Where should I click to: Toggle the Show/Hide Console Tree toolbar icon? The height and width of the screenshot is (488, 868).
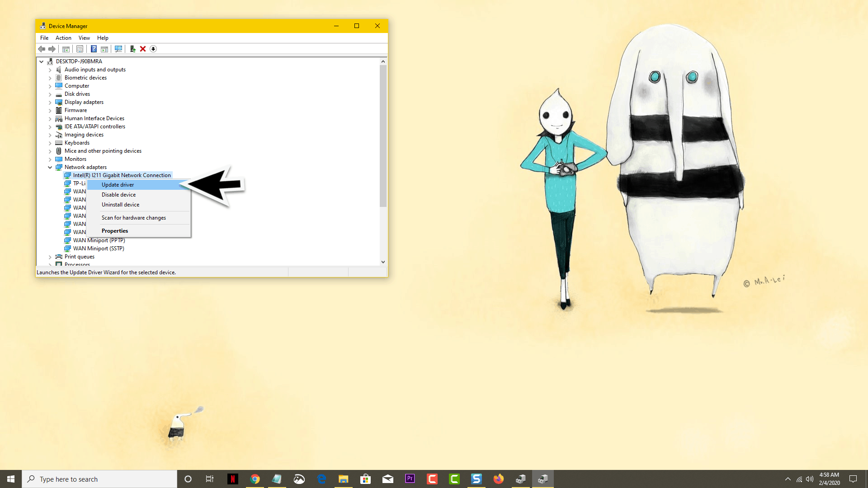tap(66, 49)
